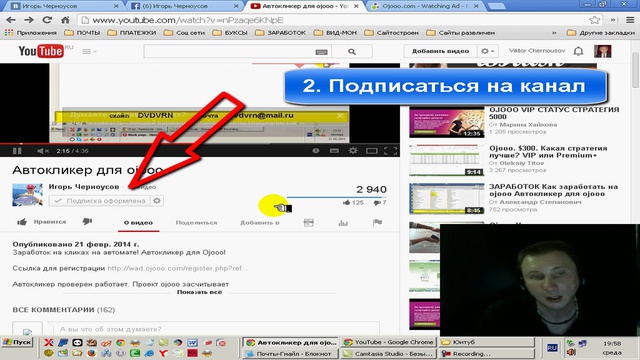
Task: Open OJOOO VIP СТАТУС СТРАТЕГИЯ 5000 video
Action: (554, 113)
